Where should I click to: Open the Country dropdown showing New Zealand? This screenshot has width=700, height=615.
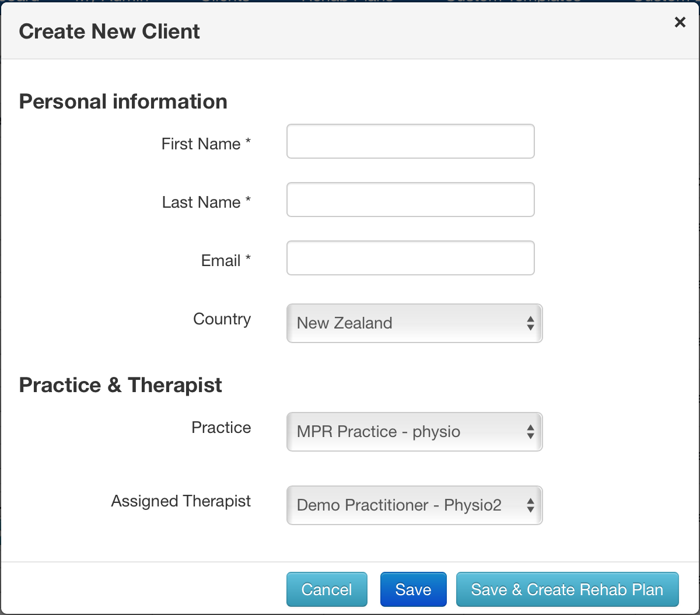(x=415, y=323)
